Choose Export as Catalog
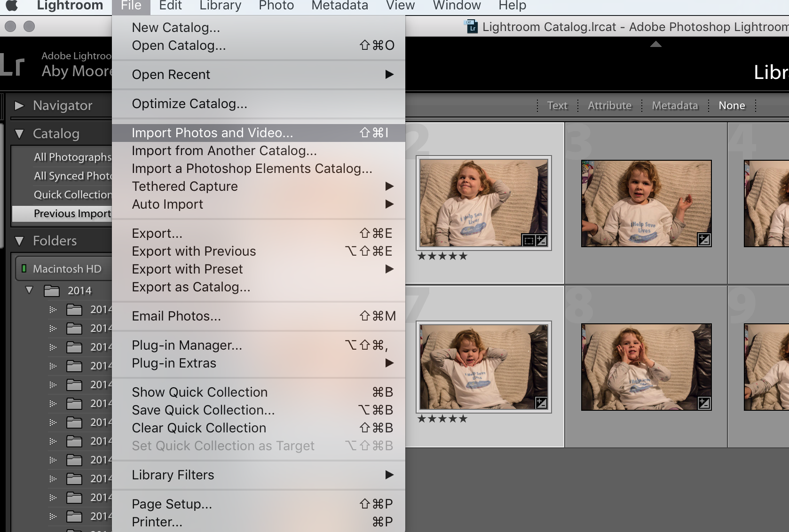 259,287
